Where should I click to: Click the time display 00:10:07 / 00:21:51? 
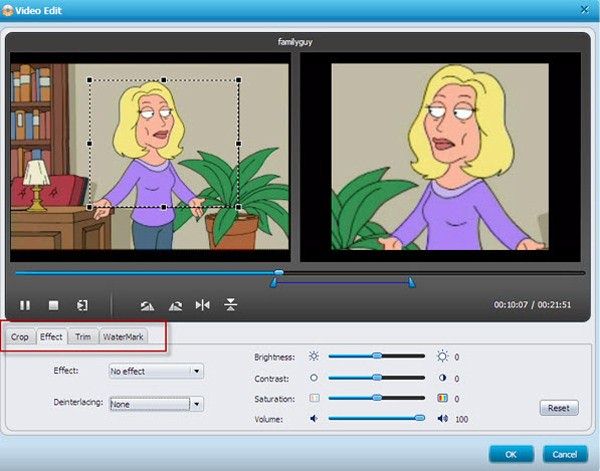[x=532, y=305]
